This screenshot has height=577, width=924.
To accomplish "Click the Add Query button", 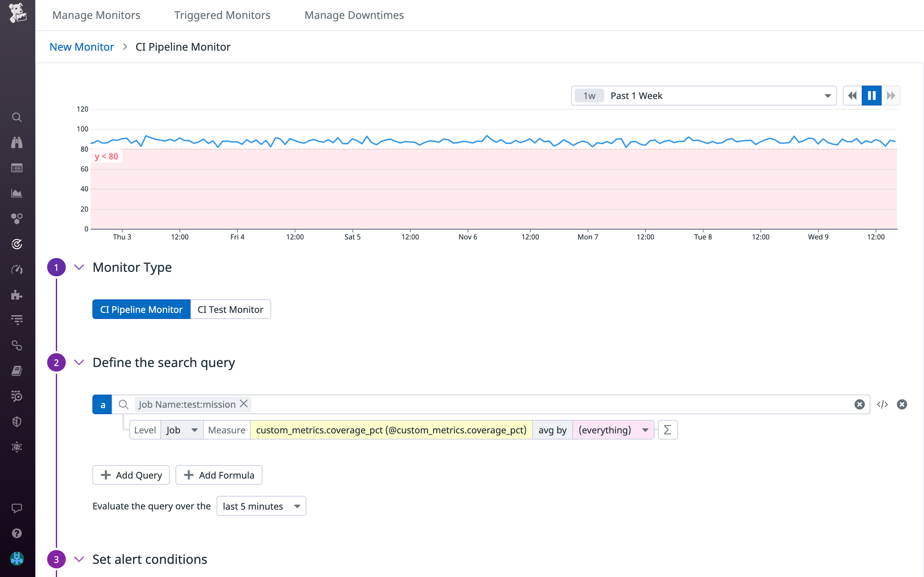I will coord(131,475).
